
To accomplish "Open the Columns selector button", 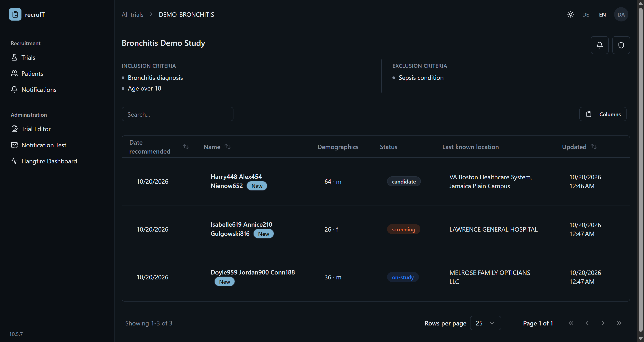I will [x=603, y=114].
